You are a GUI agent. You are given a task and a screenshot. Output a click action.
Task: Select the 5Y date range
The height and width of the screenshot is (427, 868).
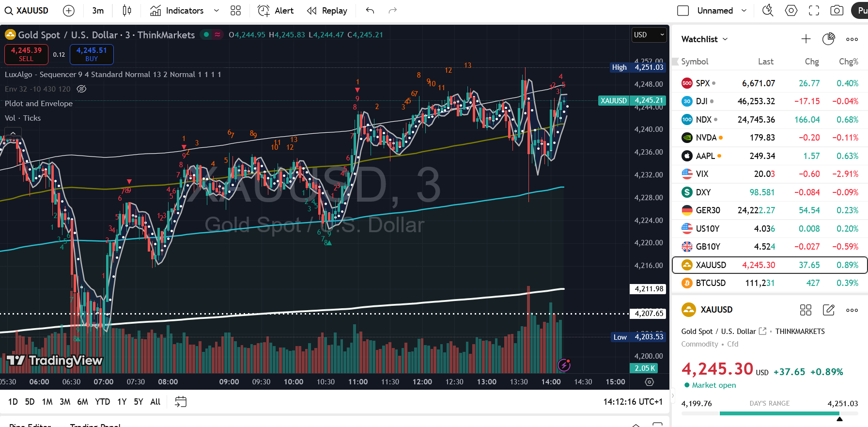tap(139, 402)
